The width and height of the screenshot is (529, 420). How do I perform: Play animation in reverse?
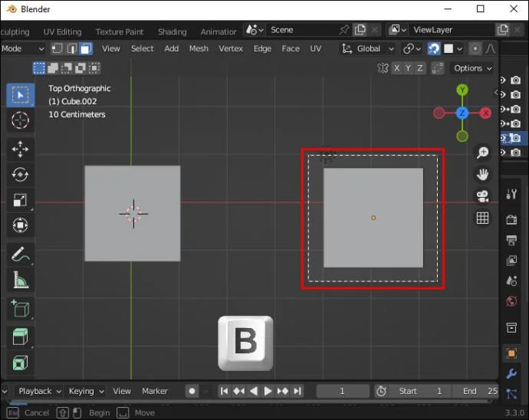(253, 392)
